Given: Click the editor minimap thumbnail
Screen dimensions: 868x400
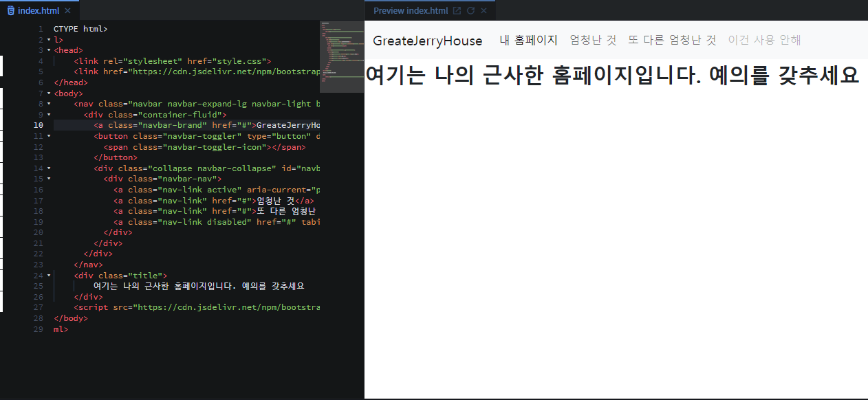Looking at the screenshot, I should [x=340, y=55].
